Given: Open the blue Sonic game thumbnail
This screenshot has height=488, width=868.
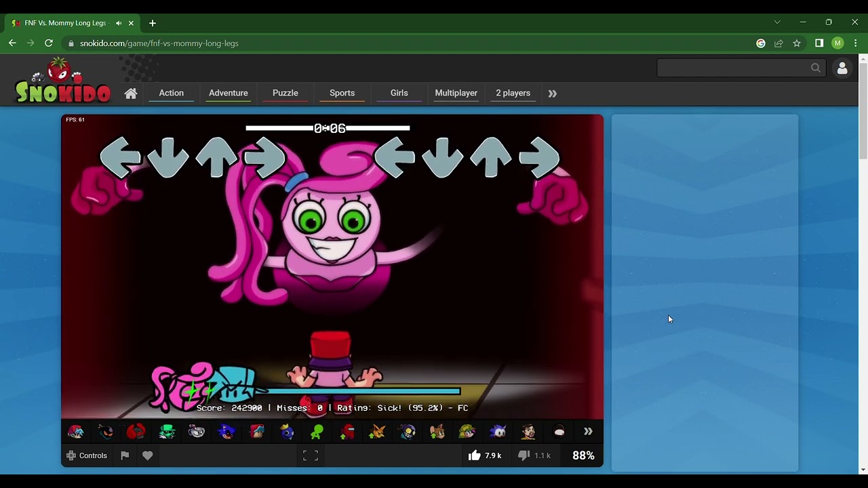Looking at the screenshot, I should click(x=498, y=431).
